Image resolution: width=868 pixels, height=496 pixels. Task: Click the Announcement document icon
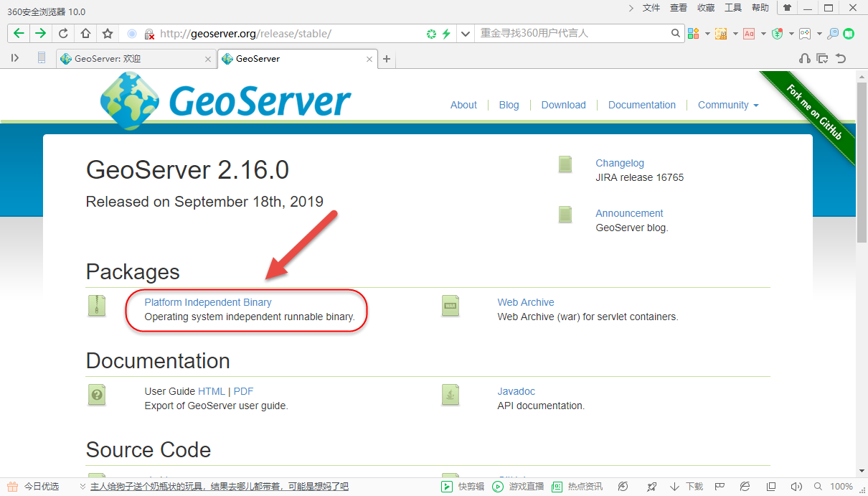pyautogui.click(x=565, y=215)
